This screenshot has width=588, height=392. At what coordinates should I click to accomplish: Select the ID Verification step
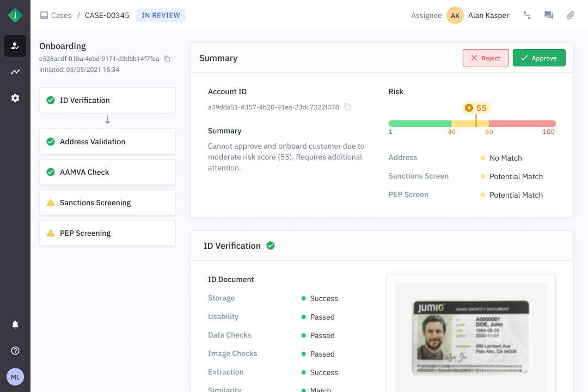(x=107, y=100)
